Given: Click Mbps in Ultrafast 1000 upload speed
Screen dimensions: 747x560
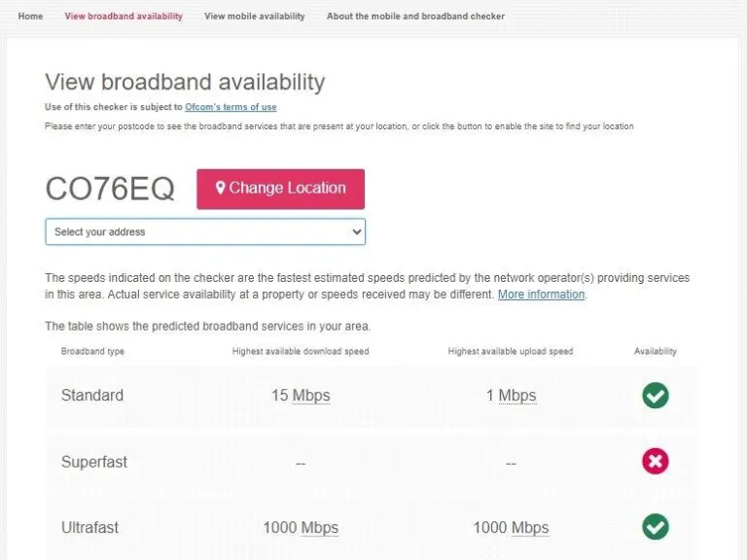Looking at the screenshot, I should (x=530, y=528).
